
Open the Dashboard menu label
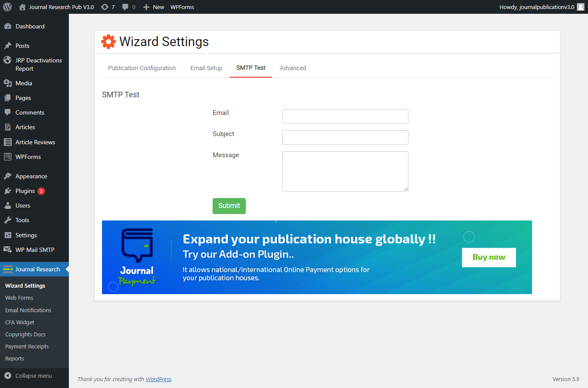(x=30, y=26)
